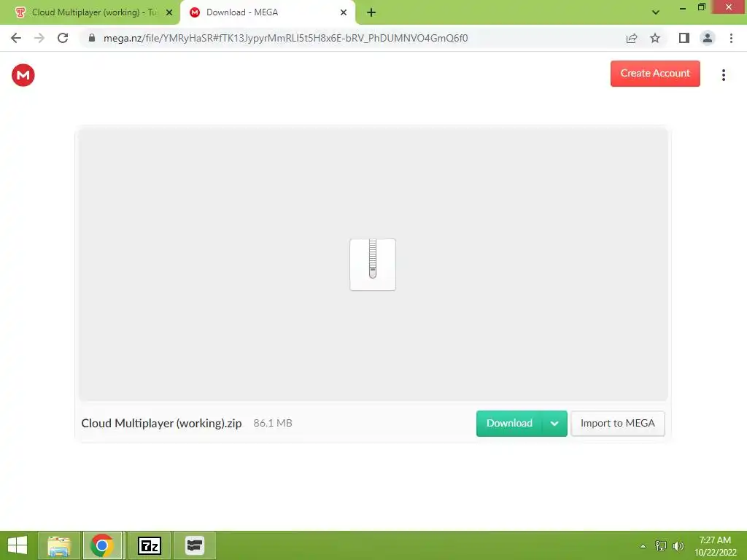747x560 pixels.
Task: Click the volume speaker tray icon
Action: (678, 545)
